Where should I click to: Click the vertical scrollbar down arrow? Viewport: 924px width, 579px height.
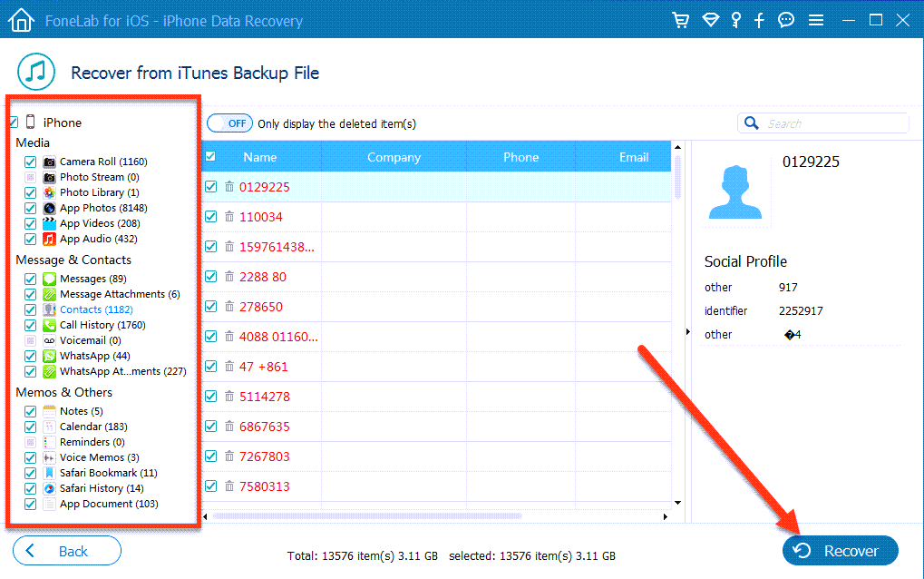(x=678, y=502)
